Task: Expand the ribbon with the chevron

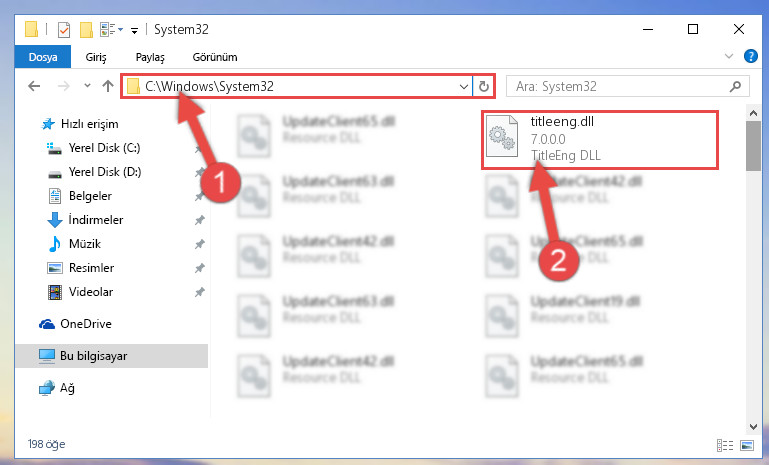Action: point(729,56)
